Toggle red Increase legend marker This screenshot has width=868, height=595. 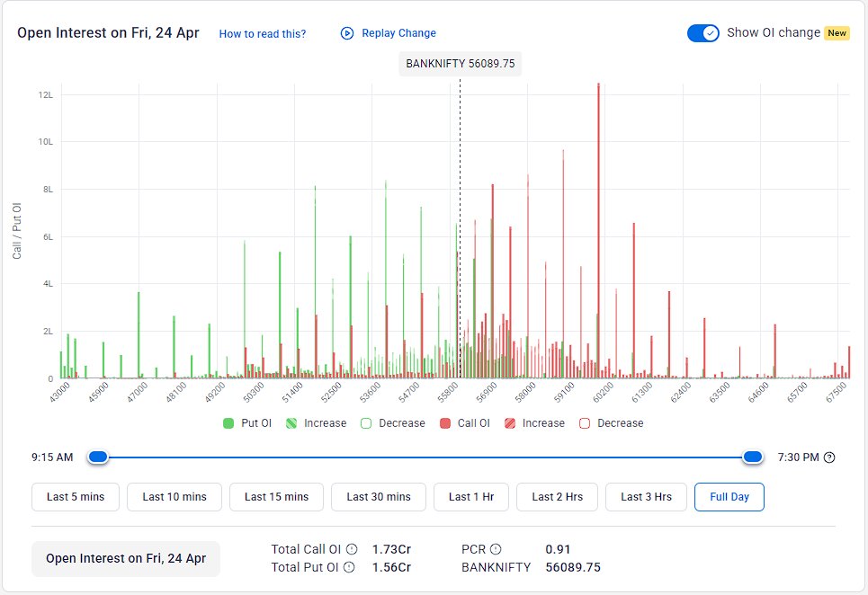click(x=510, y=423)
